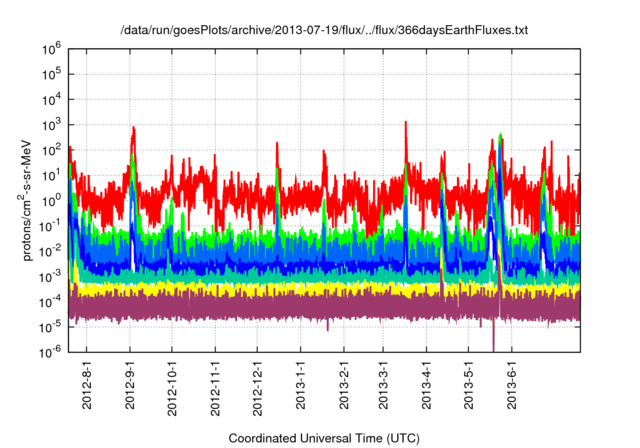This screenshot has width=640, height=448.
Task: Click the 2013-4-1 date tick label
Action: pos(428,386)
